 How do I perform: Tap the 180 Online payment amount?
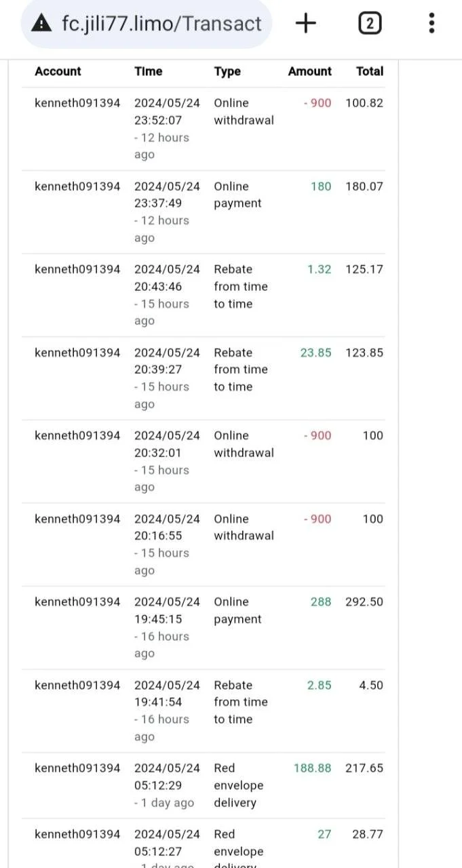click(x=321, y=186)
